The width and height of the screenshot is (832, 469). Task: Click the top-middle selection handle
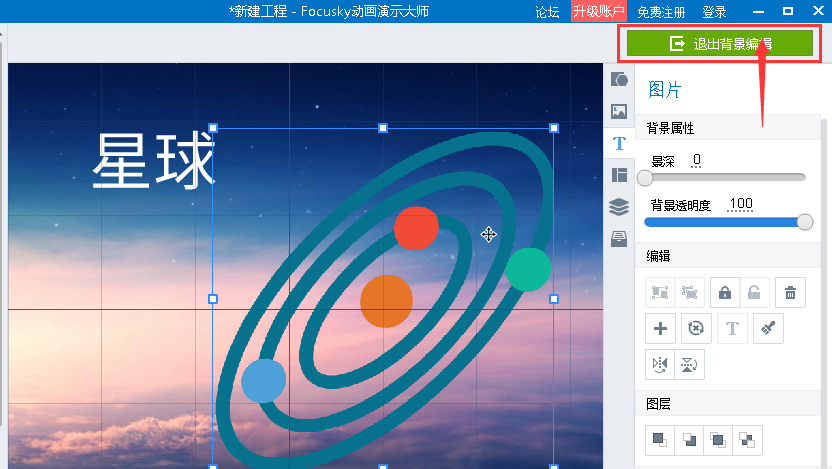[x=383, y=128]
